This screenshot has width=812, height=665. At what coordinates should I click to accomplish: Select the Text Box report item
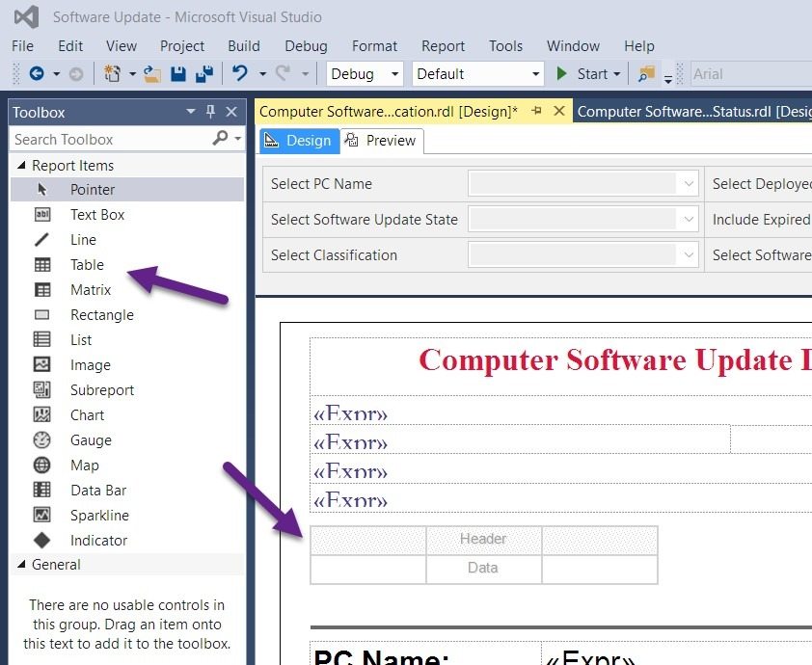(x=127, y=214)
